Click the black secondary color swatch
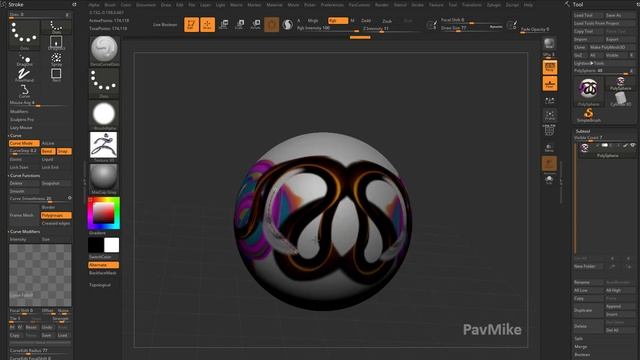 (96, 245)
